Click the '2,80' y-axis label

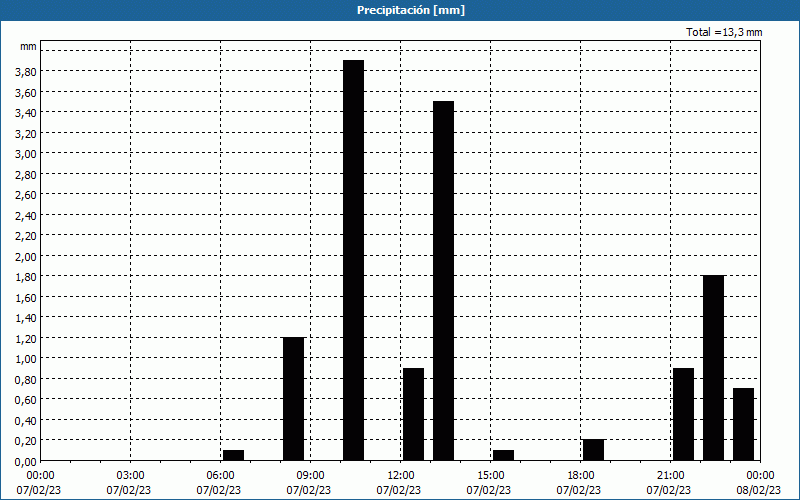26,174
